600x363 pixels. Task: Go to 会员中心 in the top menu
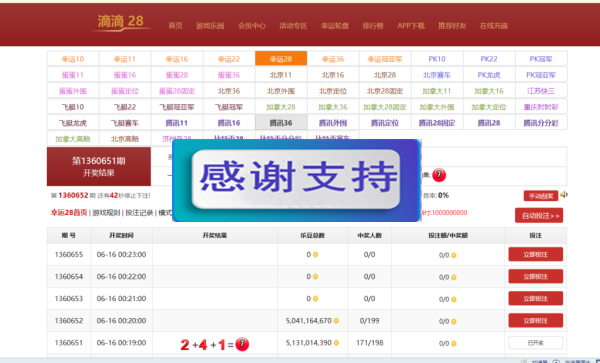point(252,26)
